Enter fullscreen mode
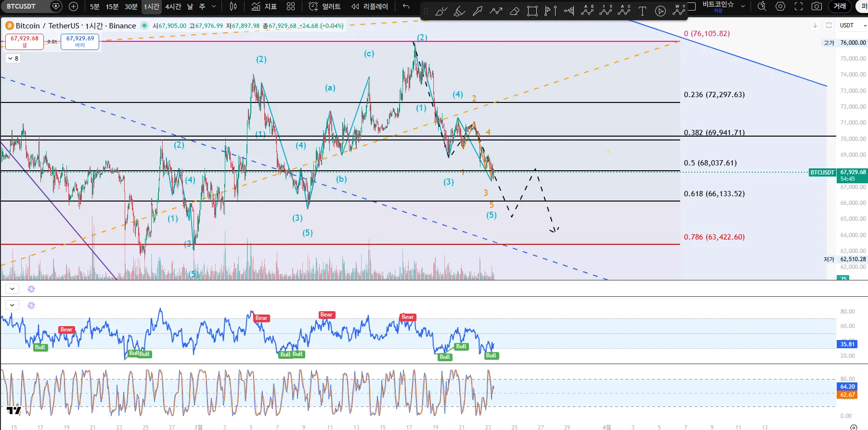Screen dimensions: 868x430 click(x=799, y=6)
